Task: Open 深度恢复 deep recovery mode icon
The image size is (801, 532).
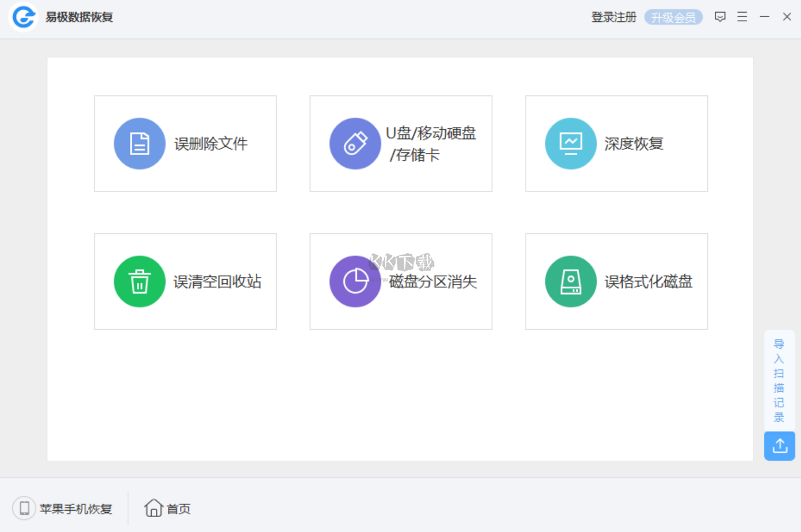Action: tap(570, 144)
